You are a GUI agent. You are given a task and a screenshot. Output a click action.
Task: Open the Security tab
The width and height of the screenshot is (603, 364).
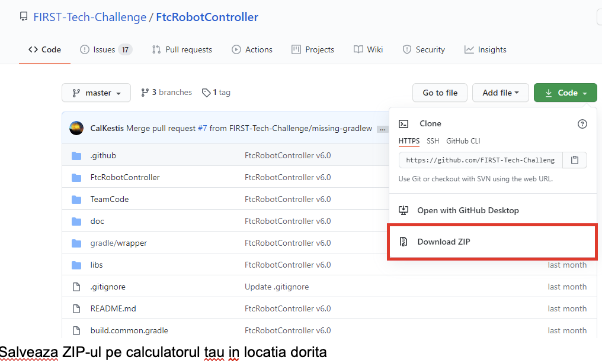pyautogui.click(x=424, y=50)
